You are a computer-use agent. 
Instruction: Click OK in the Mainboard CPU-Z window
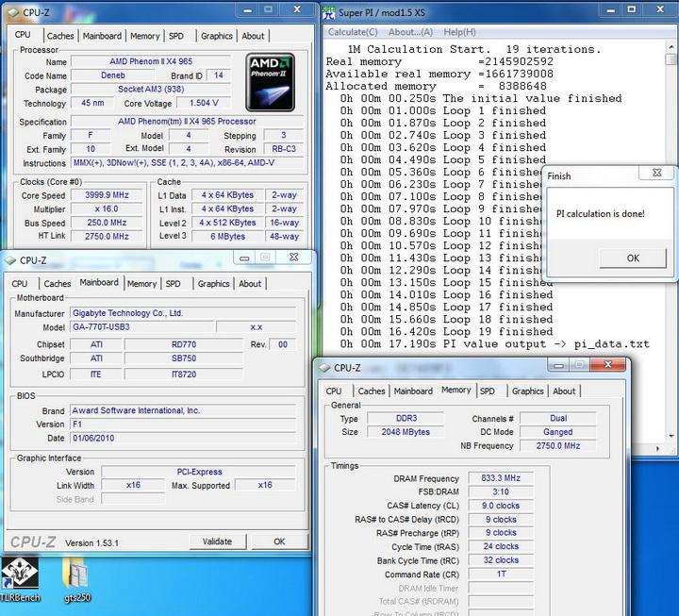tap(279, 541)
